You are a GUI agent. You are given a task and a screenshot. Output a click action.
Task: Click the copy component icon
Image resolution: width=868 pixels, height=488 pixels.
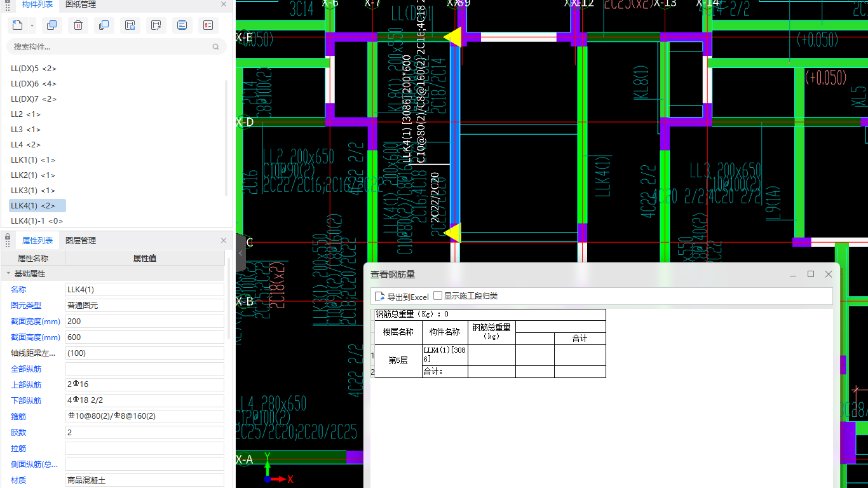pyautogui.click(x=51, y=25)
